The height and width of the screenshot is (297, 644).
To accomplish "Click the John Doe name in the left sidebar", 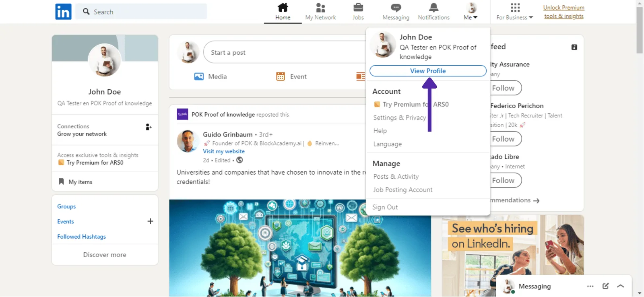I will point(105,92).
